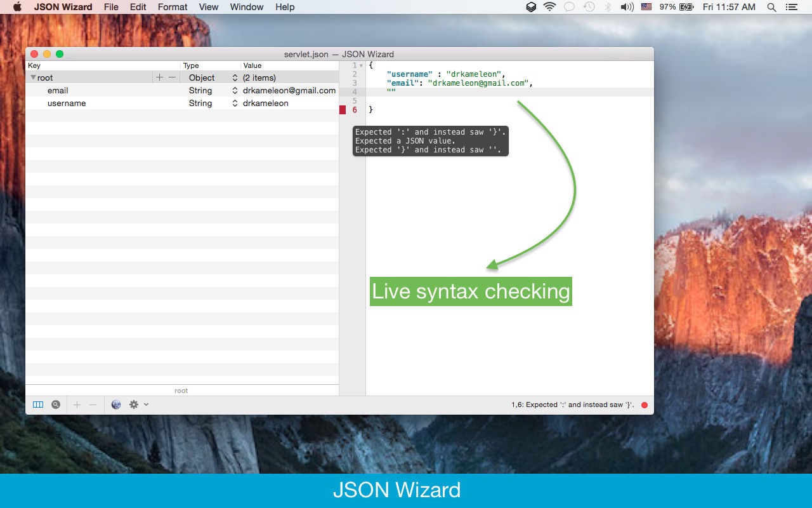Open the US flag input source menu
The height and width of the screenshot is (508, 812).
[646, 7]
